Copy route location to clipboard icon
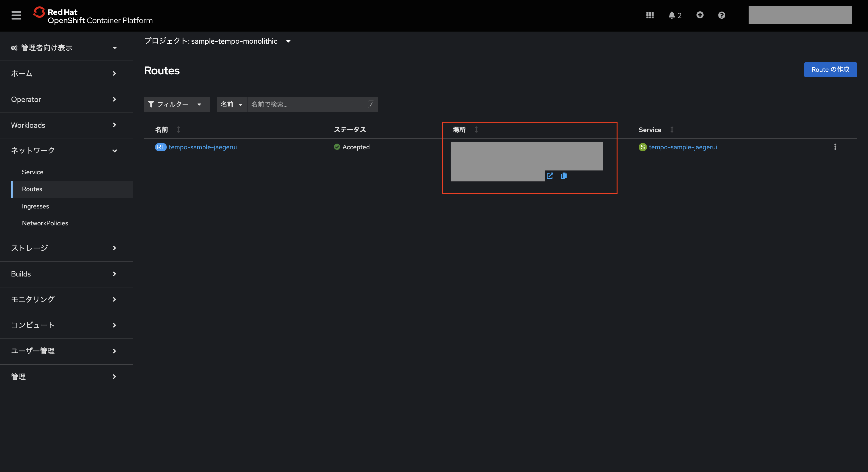Screen dimensions: 868x472 [563, 176]
